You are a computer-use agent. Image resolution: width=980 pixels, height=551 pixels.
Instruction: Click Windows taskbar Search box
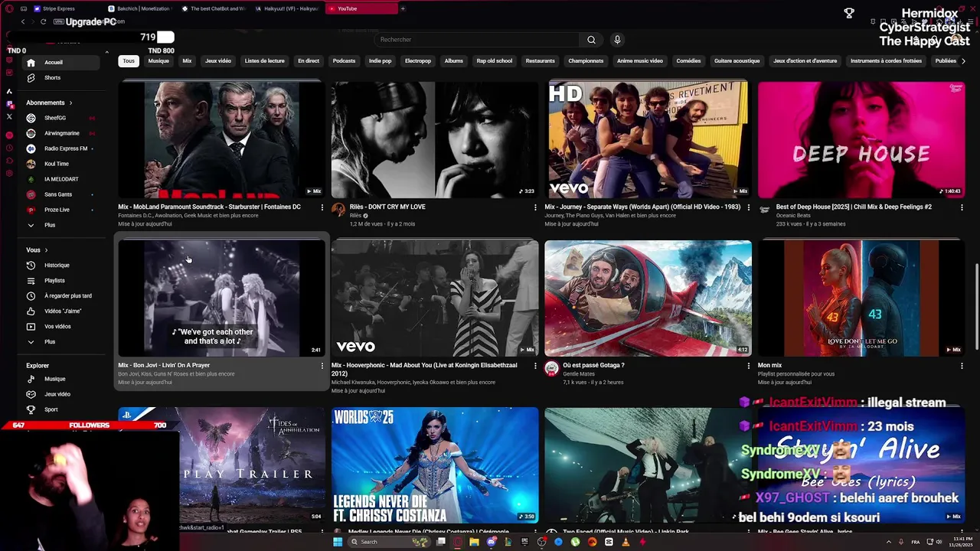[x=390, y=542]
